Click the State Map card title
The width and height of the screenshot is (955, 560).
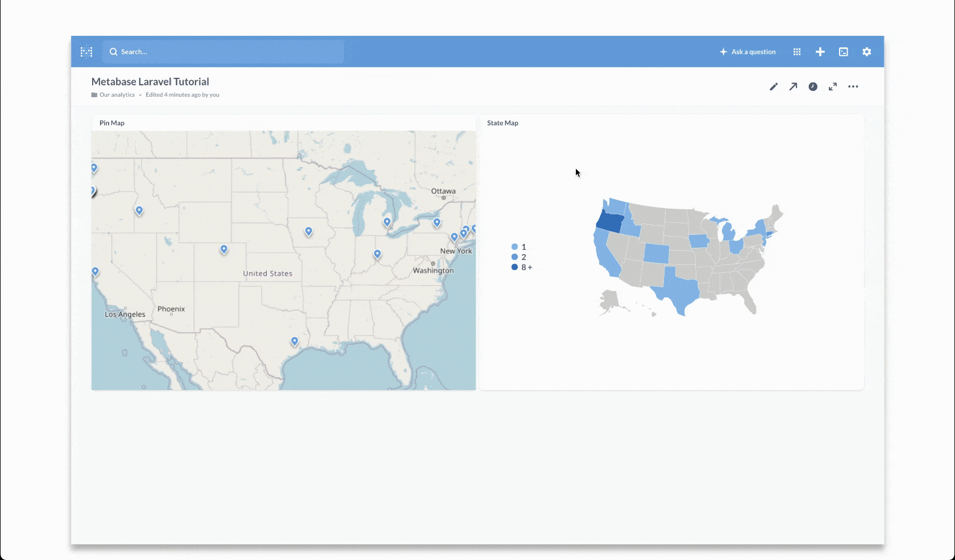pyautogui.click(x=503, y=123)
